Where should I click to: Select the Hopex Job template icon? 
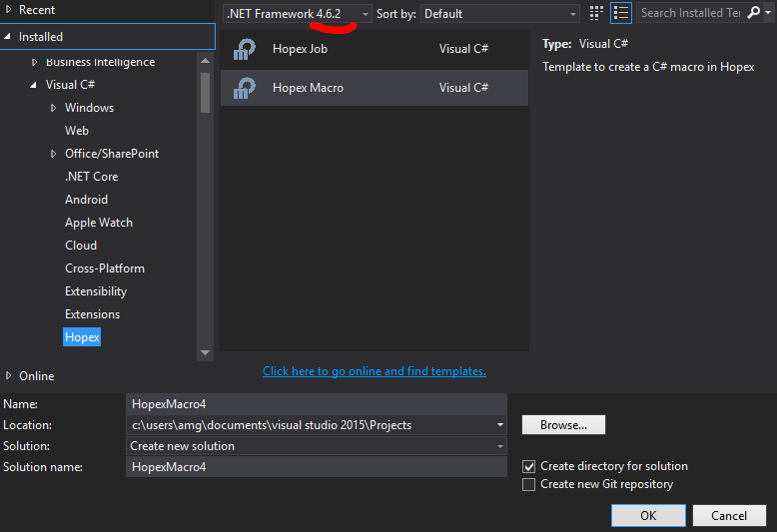coord(245,49)
